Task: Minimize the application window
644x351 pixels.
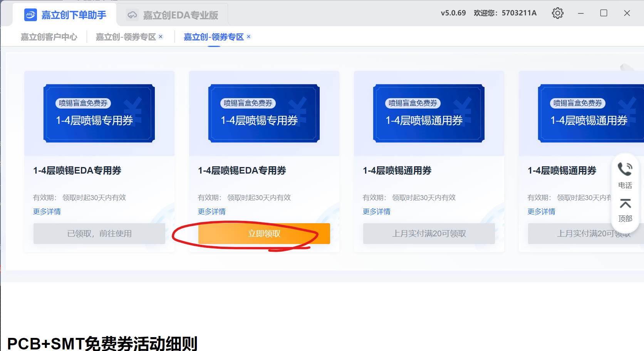Action: 581,13
